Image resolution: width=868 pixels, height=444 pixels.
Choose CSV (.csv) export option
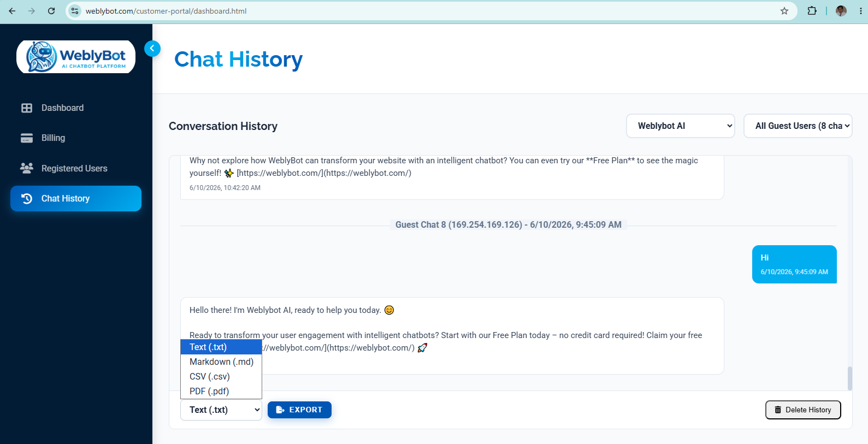[x=221, y=377]
